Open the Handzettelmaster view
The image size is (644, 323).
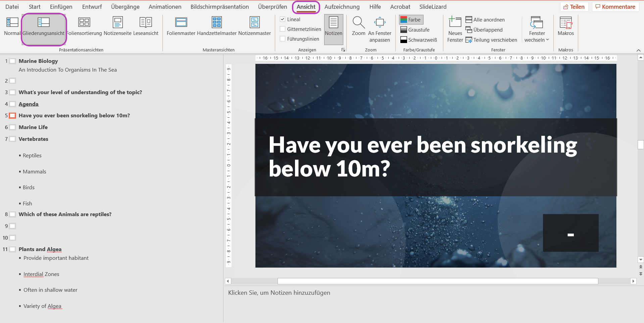pyautogui.click(x=217, y=26)
